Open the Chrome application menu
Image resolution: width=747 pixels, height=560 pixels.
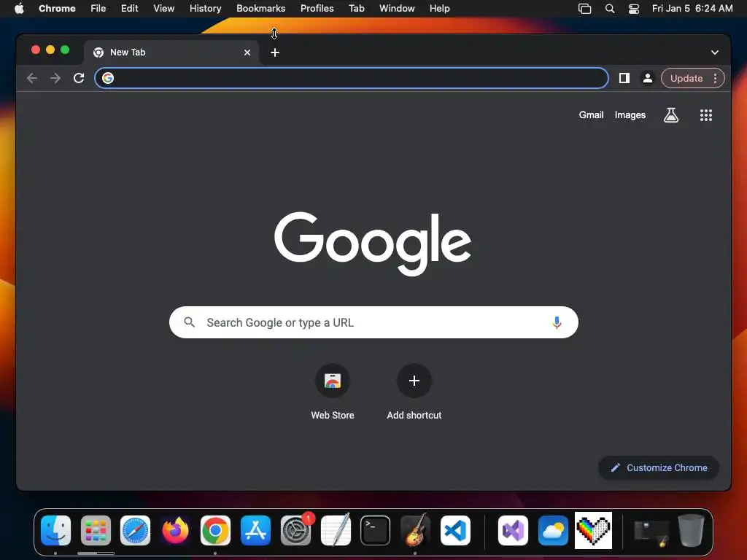pyautogui.click(x=57, y=9)
